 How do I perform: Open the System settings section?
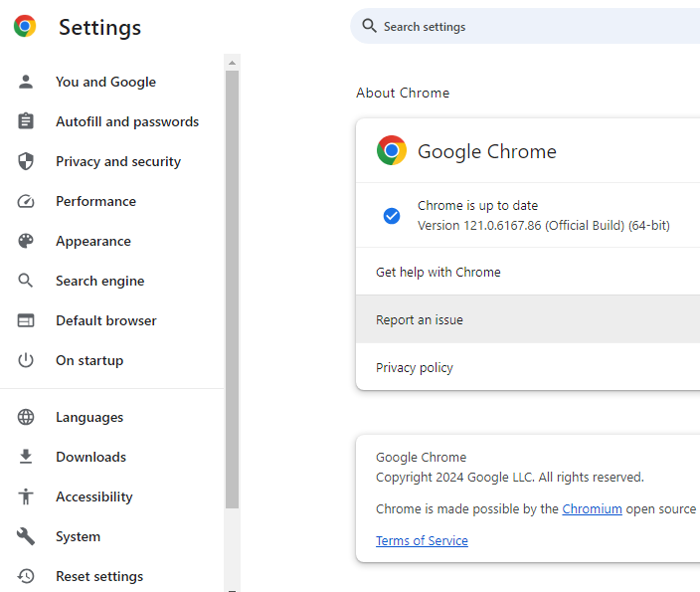pos(78,536)
